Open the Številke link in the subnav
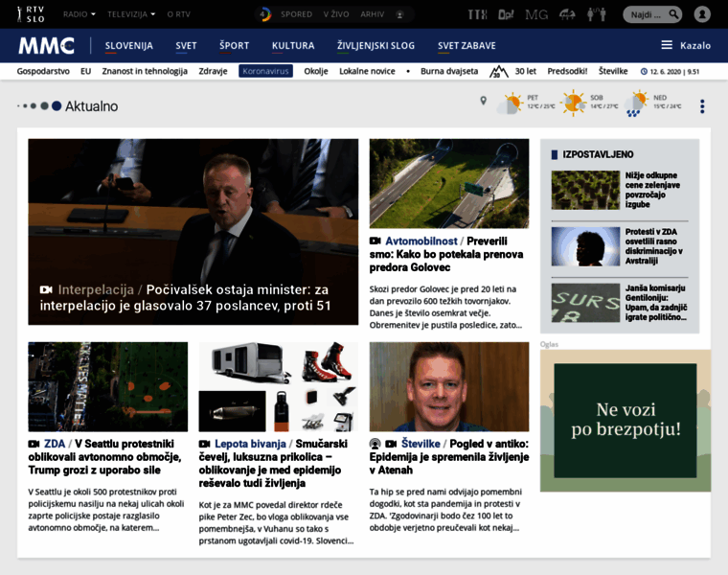 coord(613,71)
